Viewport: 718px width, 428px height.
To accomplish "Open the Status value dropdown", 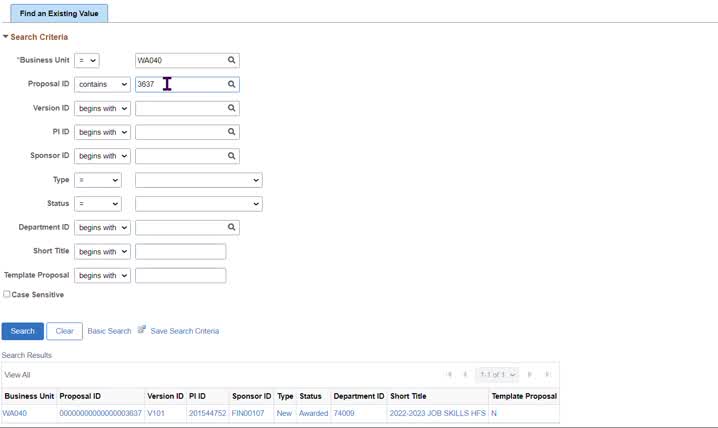I will [199, 204].
